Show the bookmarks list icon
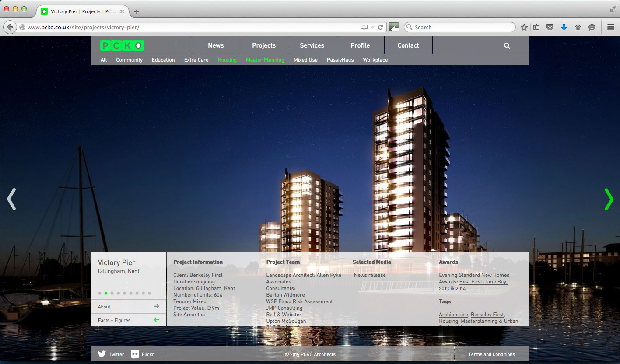The height and width of the screenshot is (364, 620). point(537,27)
